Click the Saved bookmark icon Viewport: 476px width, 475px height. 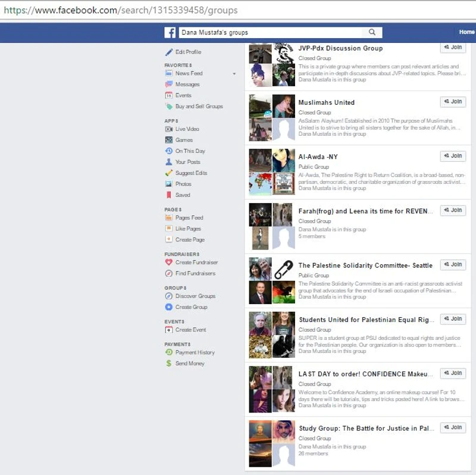coord(169,195)
